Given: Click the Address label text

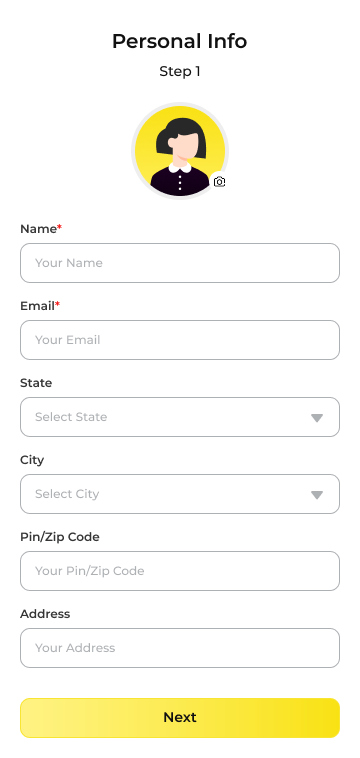Looking at the screenshot, I should (45, 614).
